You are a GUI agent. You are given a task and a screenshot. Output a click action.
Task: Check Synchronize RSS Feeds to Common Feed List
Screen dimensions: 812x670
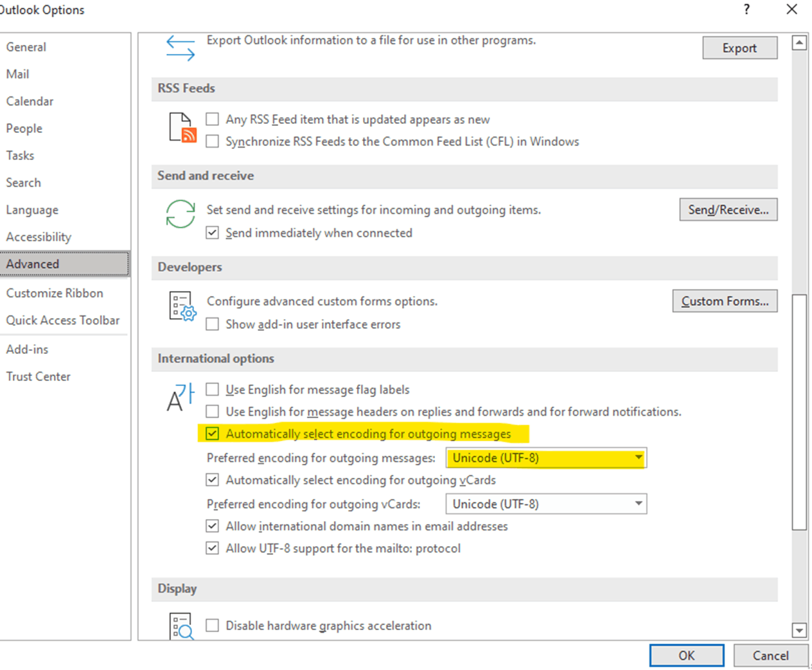[212, 141]
